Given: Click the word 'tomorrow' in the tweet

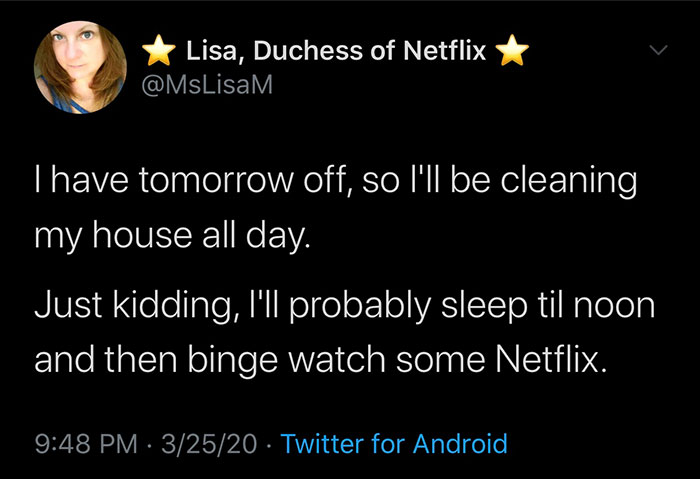Looking at the screenshot, I should pyautogui.click(x=216, y=180).
